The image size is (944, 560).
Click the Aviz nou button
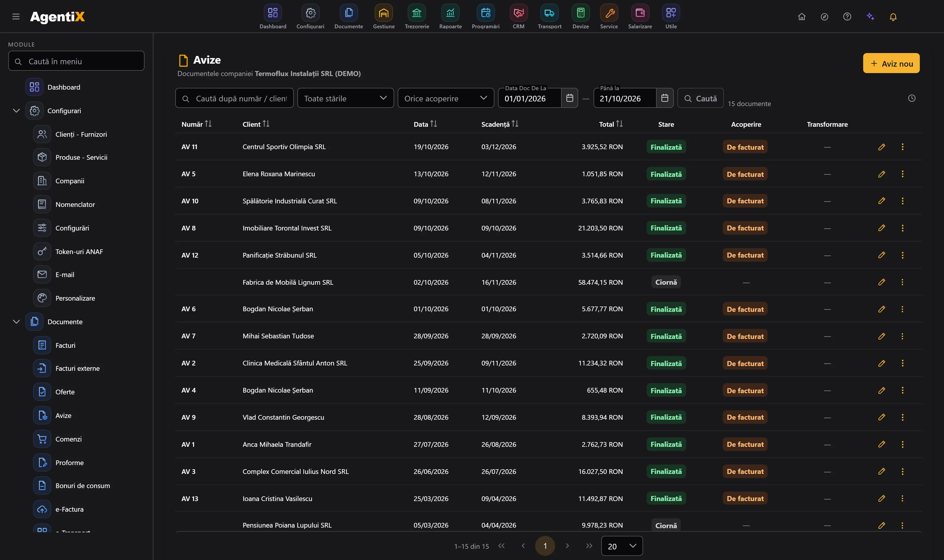[891, 63]
